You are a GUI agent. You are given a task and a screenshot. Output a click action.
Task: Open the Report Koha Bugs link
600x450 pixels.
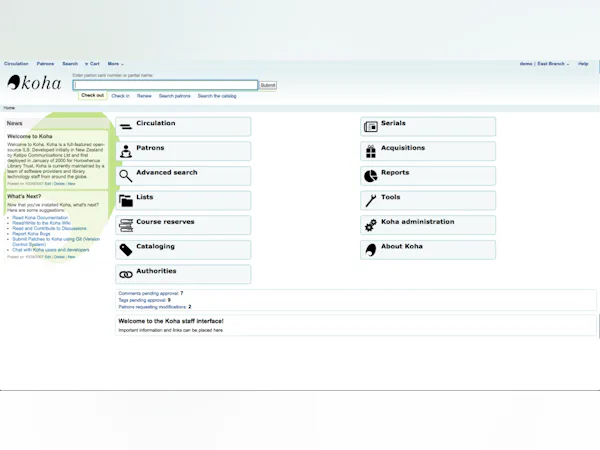tap(31, 234)
